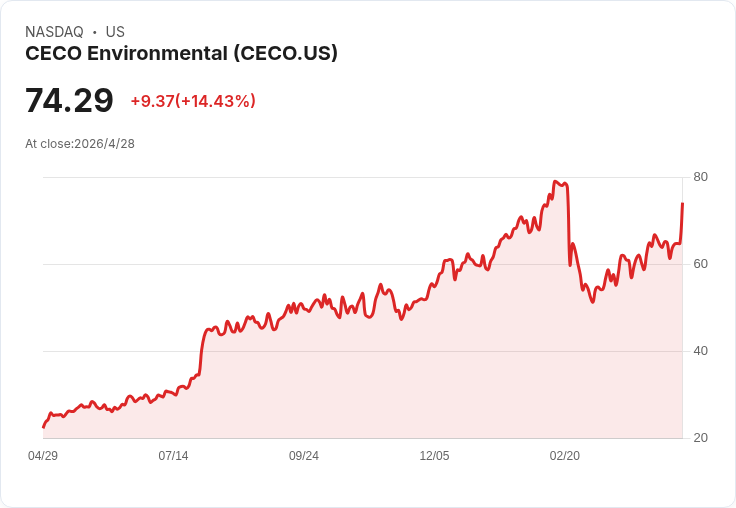Click the 02/20 date axis label
Viewport: 736px width, 508px height.
565,456
